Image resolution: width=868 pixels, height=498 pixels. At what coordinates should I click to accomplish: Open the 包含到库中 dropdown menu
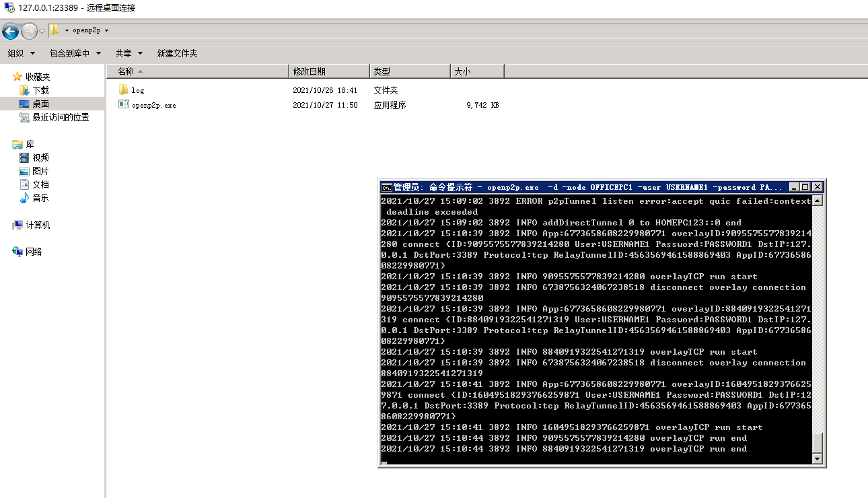[75, 53]
